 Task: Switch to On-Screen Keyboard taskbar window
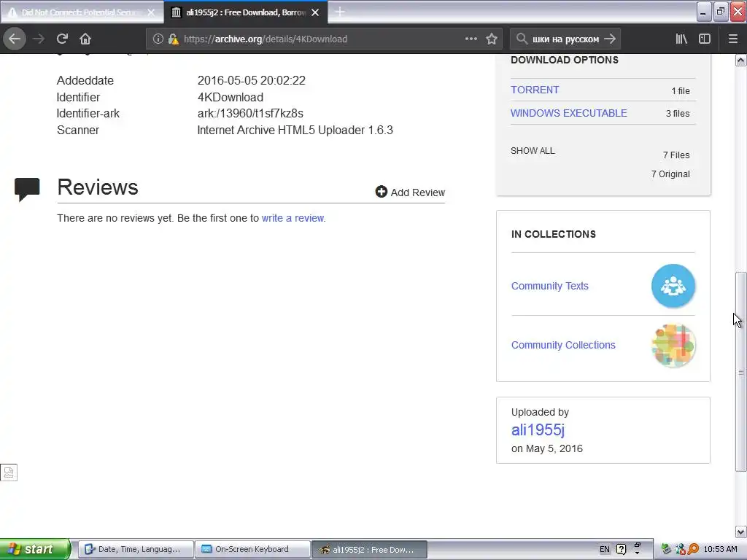[x=253, y=549]
